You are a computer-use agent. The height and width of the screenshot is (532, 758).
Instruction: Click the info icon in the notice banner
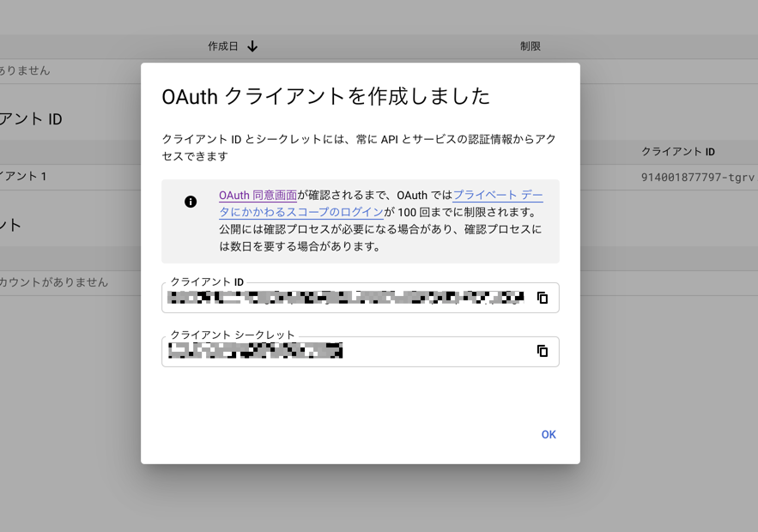pos(191,202)
